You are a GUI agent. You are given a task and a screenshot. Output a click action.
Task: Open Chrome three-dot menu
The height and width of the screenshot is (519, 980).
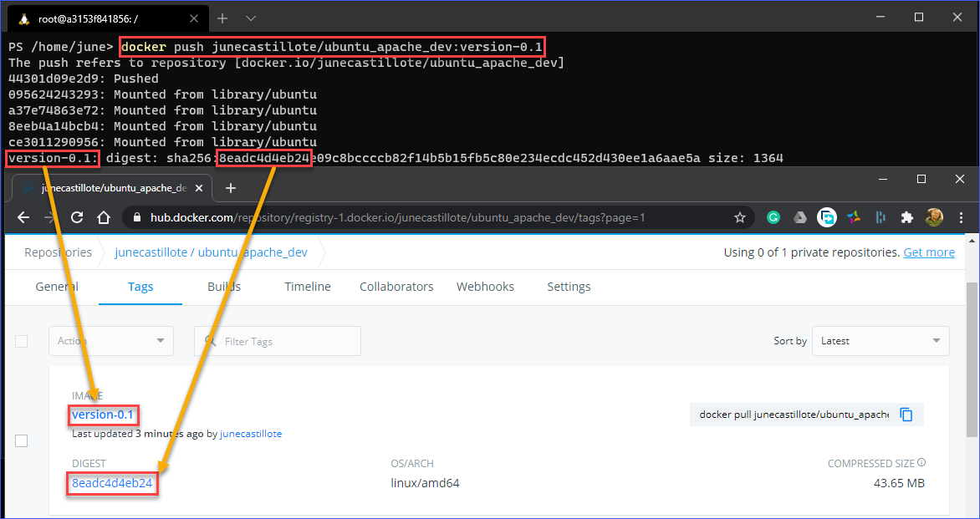961,217
